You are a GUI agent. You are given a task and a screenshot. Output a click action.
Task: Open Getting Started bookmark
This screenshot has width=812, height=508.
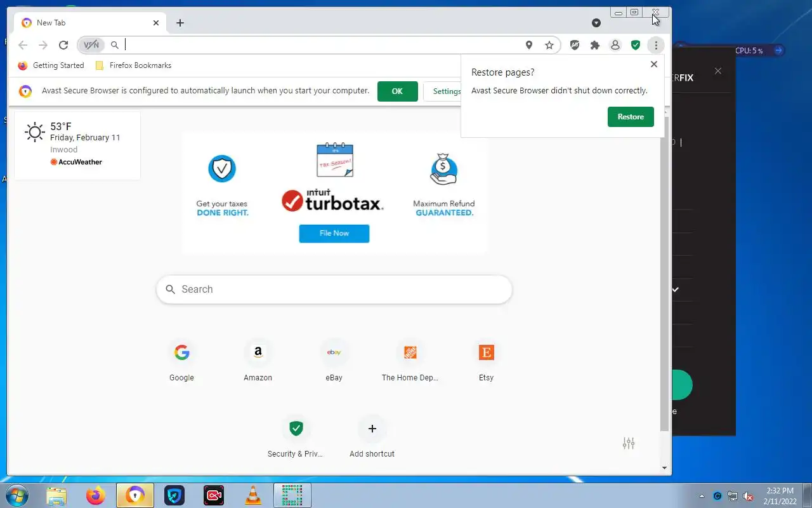[x=51, y=65]
